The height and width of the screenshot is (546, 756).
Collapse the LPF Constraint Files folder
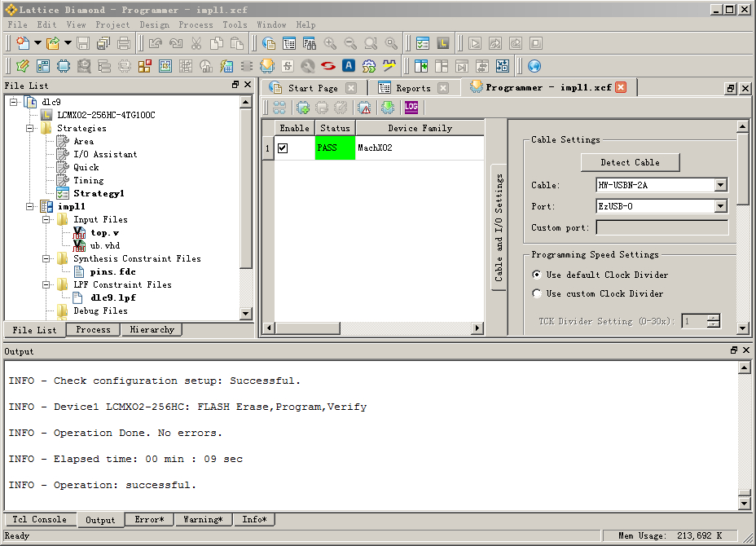(46, 284)
